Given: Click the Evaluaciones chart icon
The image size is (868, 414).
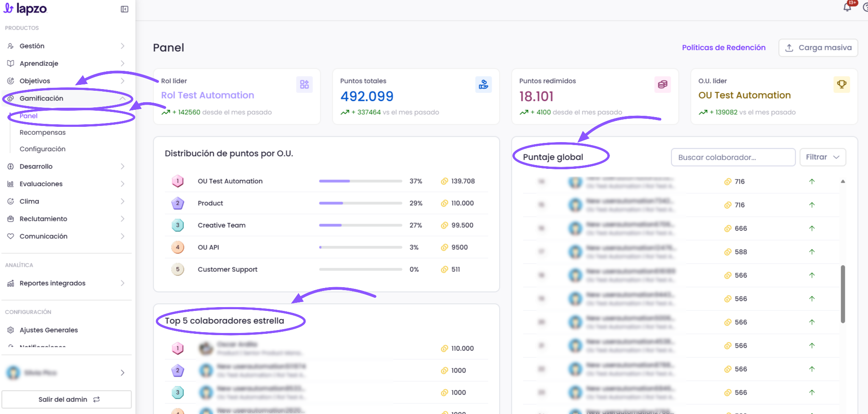Looking at the screenshot, I should click(11, 184).
